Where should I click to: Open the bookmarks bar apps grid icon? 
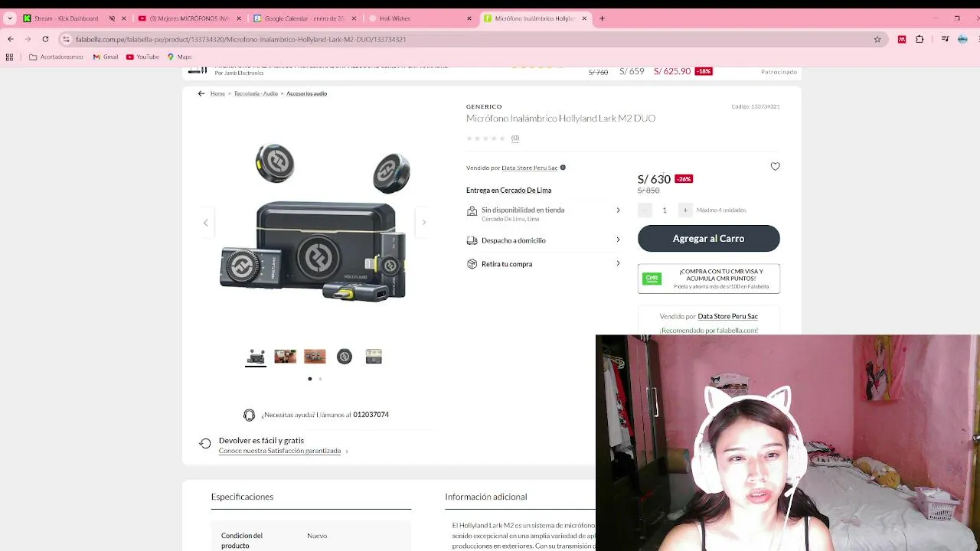pyautogui.click(x=9, y=57)
